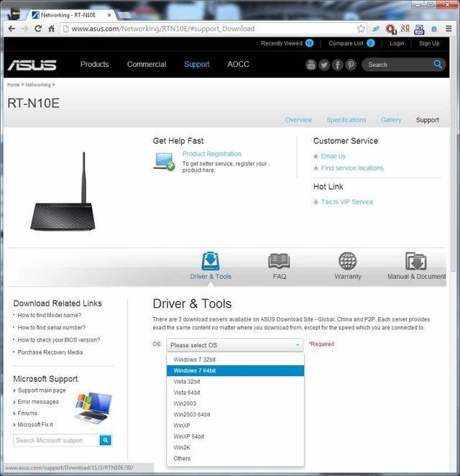Choose Vista 32bit option
The image size is (460, 476).
tap(235, 382)
